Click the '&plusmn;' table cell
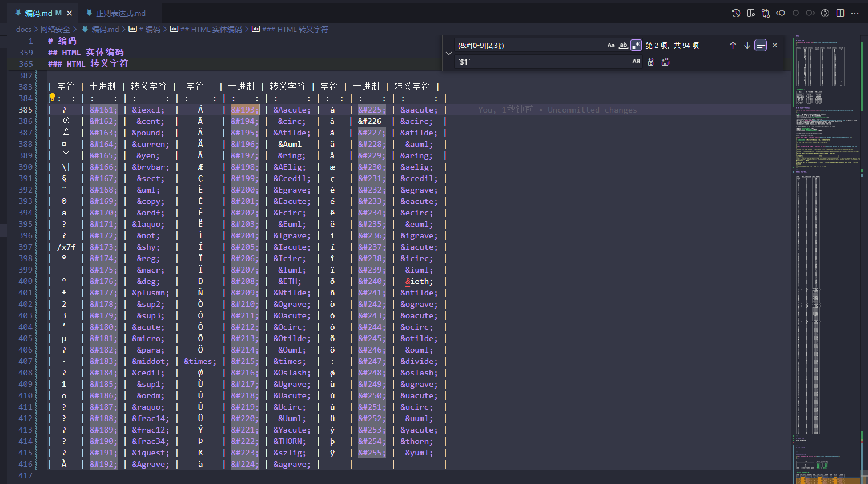This screenshot has height=484, width=868. pyautogui.click(x=151, y=293)
